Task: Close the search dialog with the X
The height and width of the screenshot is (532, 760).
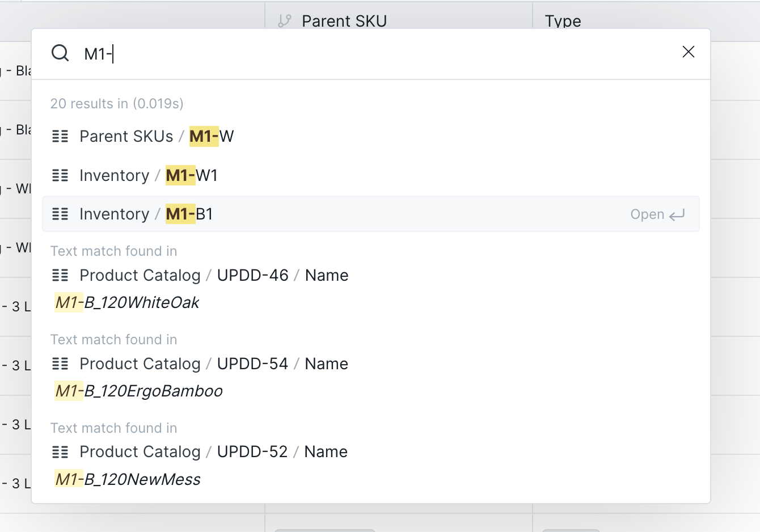Action: click(x=688, y=52)
